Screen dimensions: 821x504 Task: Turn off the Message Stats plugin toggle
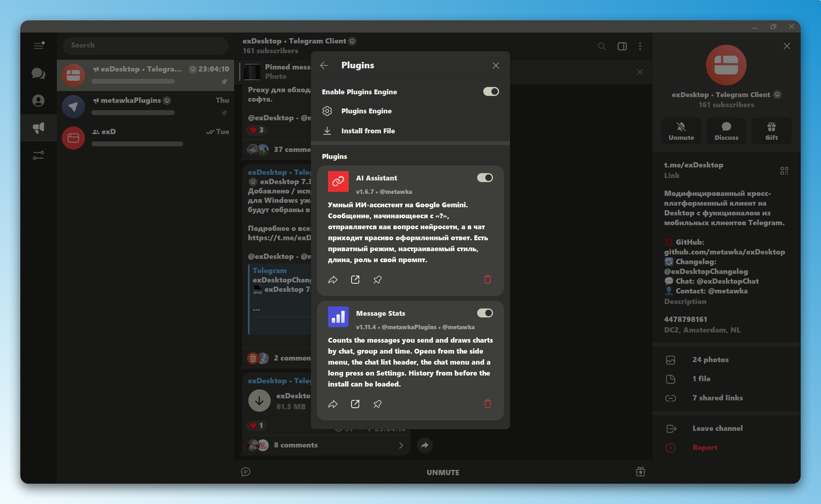(485, 313)
